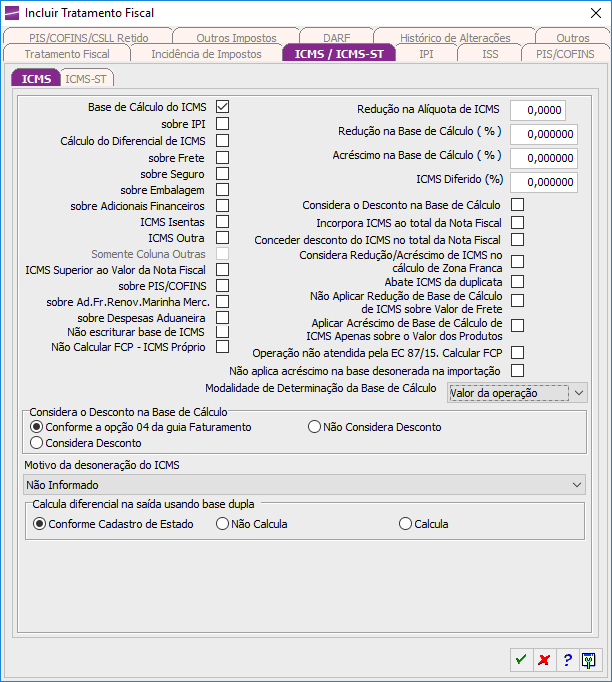
Task: Switch to the ISS tab
Action: pyautogui.click(x=490, y=54)
